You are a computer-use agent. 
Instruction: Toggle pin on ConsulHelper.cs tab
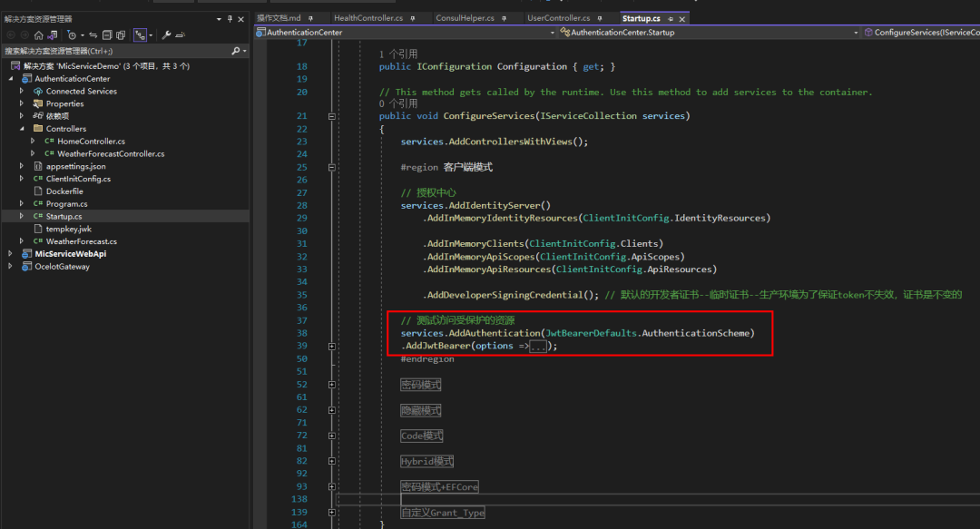504,19
